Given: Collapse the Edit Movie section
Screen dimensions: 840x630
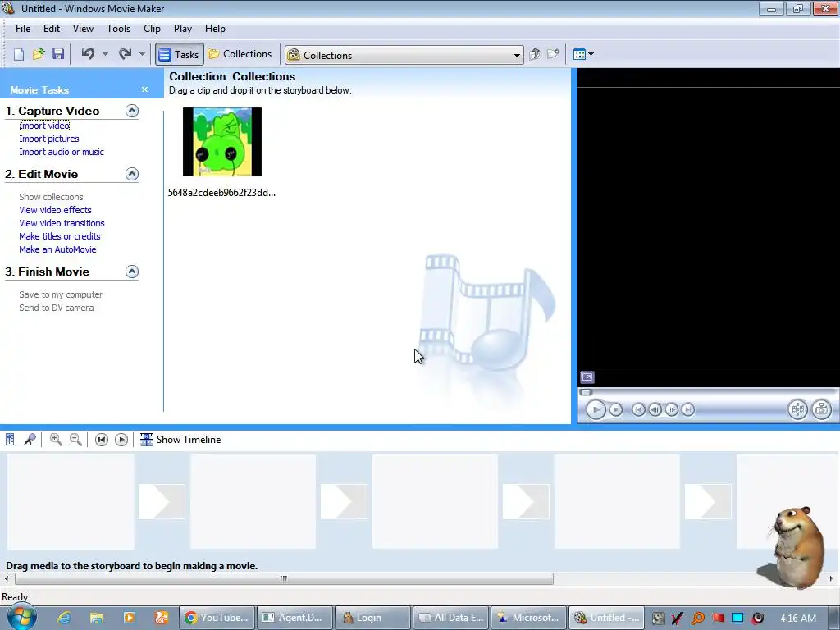Looking at the screenshot, I should (x=132, y=174).
